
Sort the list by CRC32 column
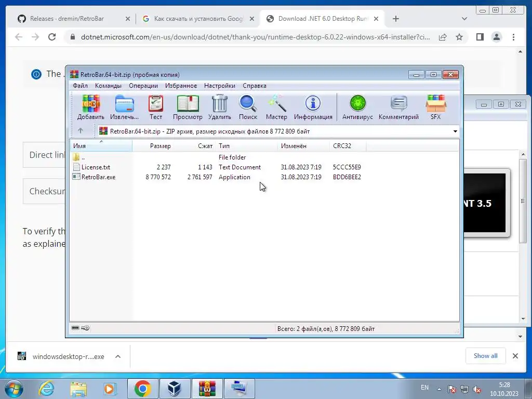click(x=348, y=146)
